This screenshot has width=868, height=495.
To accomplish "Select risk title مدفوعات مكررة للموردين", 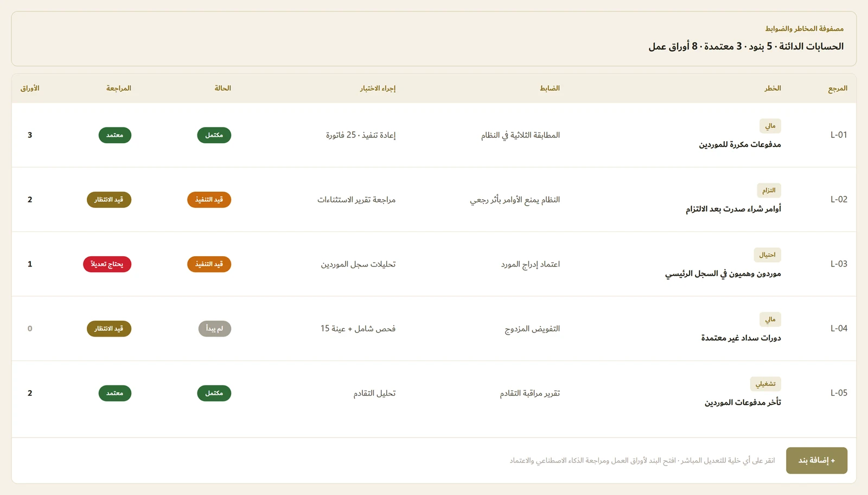I will click(x=740, y=144).
